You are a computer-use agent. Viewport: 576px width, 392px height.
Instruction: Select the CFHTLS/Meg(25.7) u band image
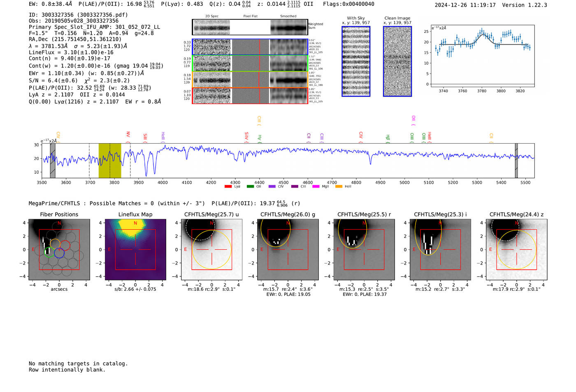point(211,250)
